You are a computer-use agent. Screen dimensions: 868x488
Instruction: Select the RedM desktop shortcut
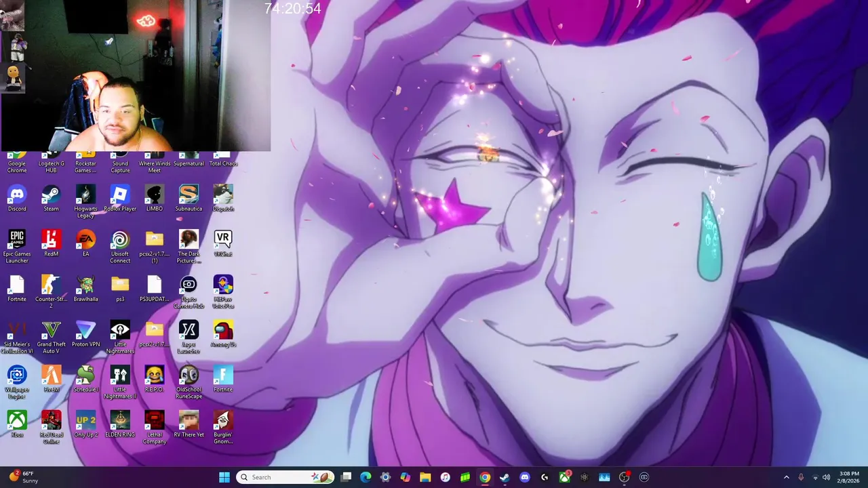(x=51, y=244)
